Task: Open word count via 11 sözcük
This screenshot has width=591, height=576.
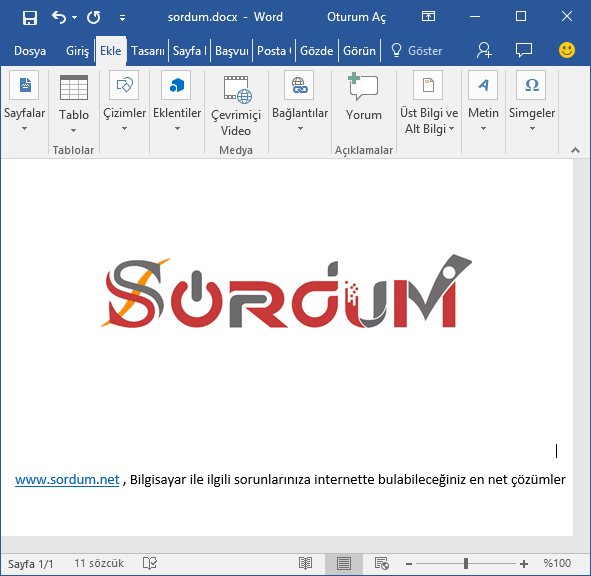Action: 99,563
